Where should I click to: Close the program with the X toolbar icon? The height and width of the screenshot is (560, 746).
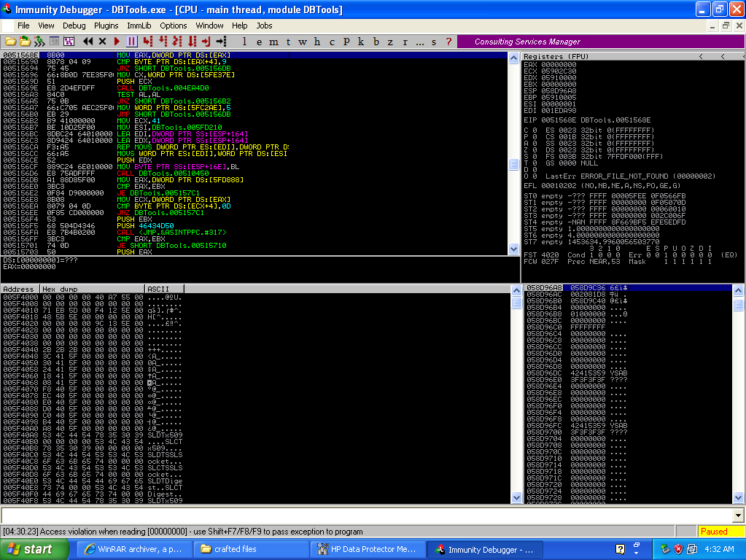click(103, 42)
